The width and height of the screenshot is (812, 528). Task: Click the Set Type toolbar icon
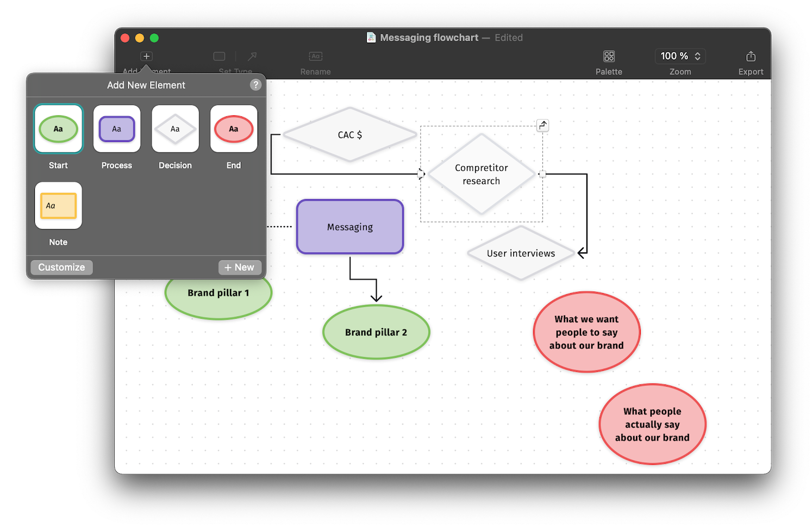point(219,56)
